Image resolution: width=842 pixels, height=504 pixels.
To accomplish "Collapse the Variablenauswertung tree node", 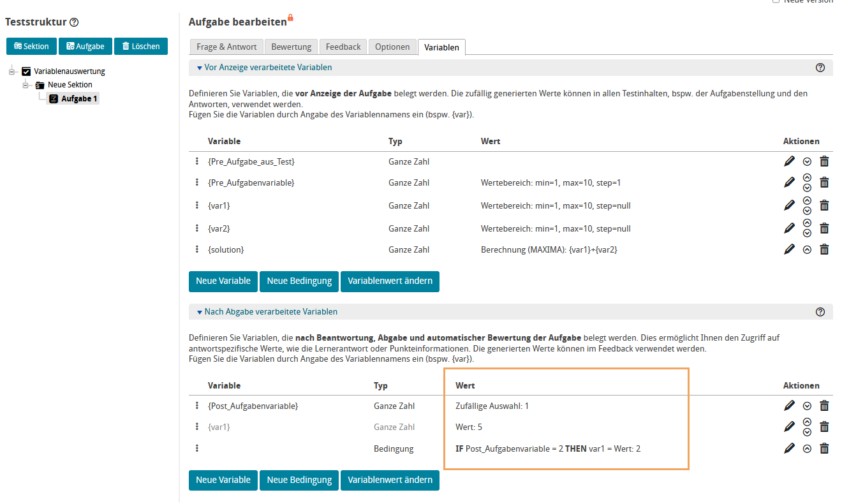I will point(11,71).
